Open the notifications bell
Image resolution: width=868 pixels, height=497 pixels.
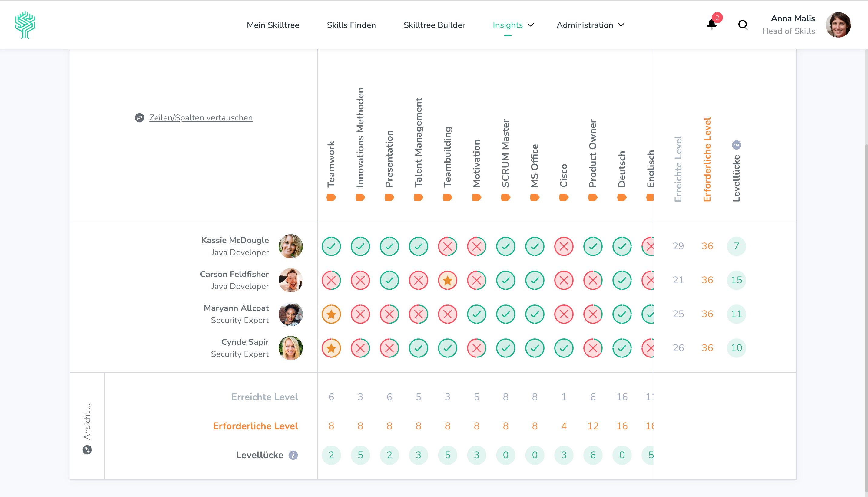tap(711, 24)
